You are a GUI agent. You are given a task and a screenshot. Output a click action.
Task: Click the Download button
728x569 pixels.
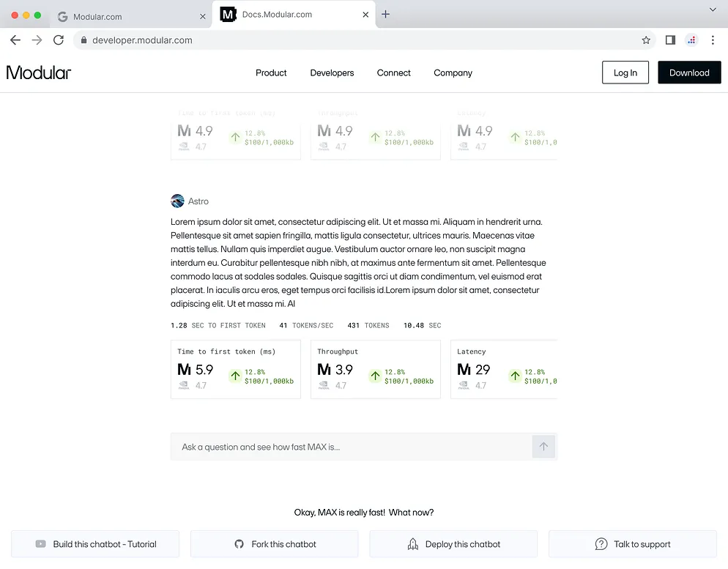[x=689, y=72]
